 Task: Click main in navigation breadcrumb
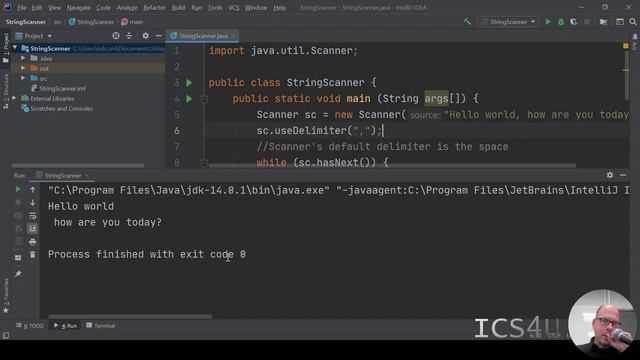click(132, 22)
